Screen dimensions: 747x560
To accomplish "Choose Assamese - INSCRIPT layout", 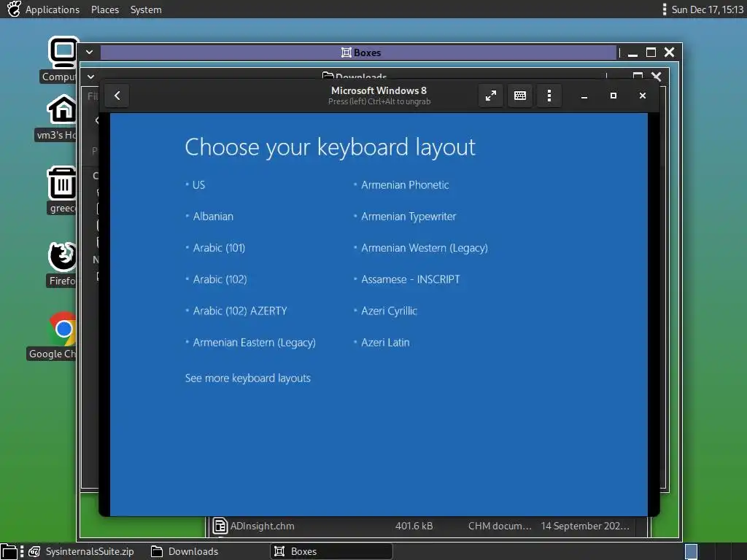I will pyautogui.click(x=411, y=279).
